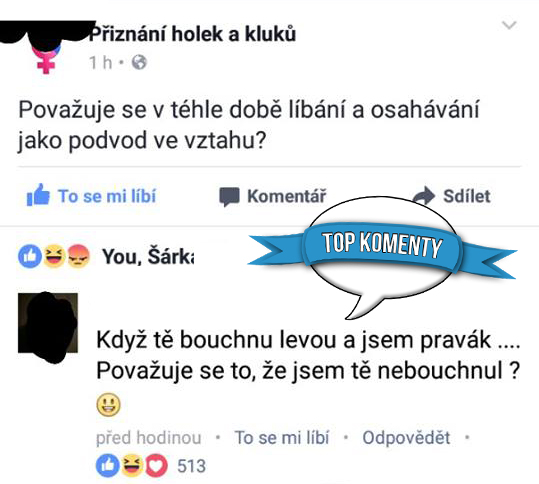This screenshot has width=539, height=484.
Task: Open the post options chevron at top right
Action: [x=509, y=25]
